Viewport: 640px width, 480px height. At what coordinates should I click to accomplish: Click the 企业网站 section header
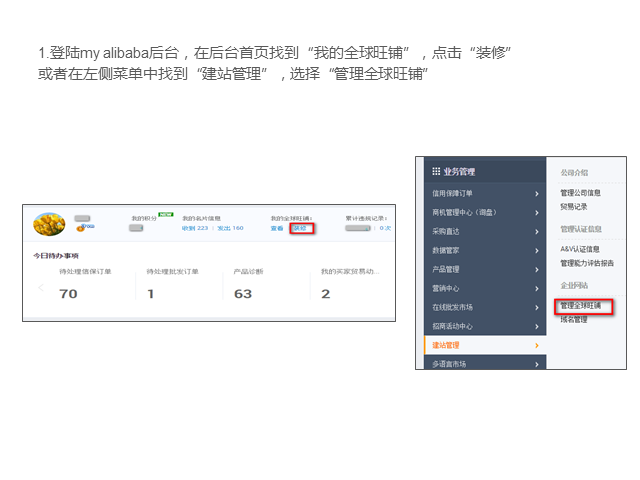574,285
